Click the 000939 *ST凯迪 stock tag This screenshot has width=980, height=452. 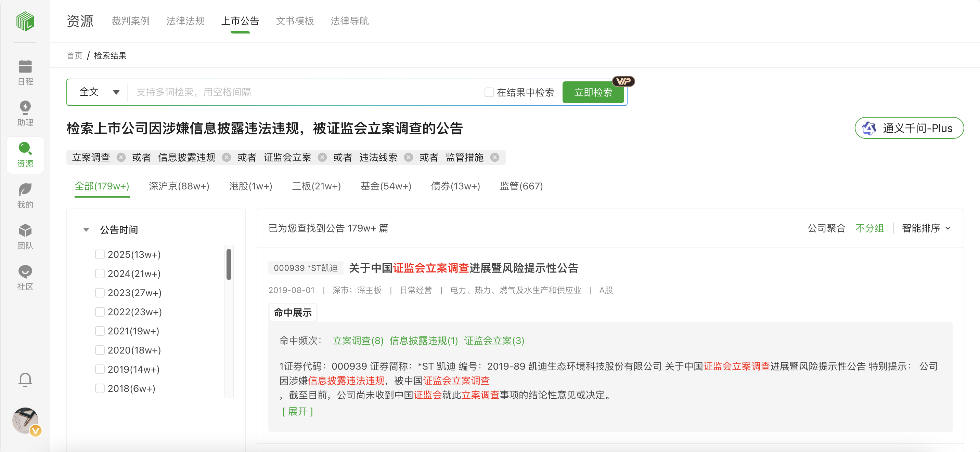point(306,268)
